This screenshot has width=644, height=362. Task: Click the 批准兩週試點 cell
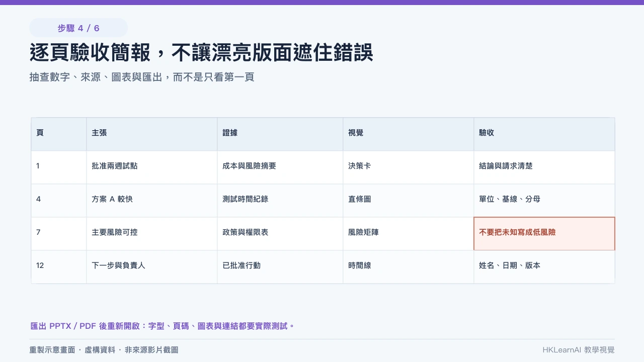click(x=152, y=167)
